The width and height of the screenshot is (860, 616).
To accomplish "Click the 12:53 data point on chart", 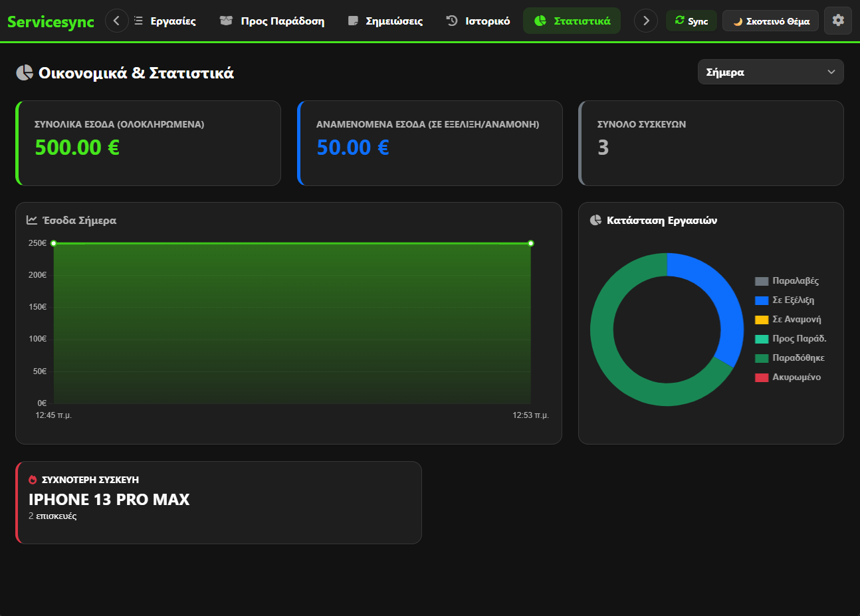I will tap(530, 243).
